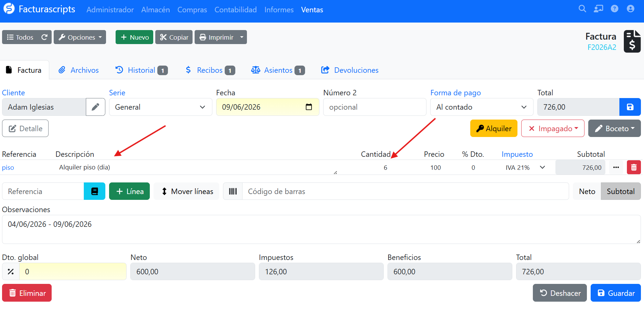Open the Administrador menu
The width and height of the screenshot is (644, 316).
[110, 10]
